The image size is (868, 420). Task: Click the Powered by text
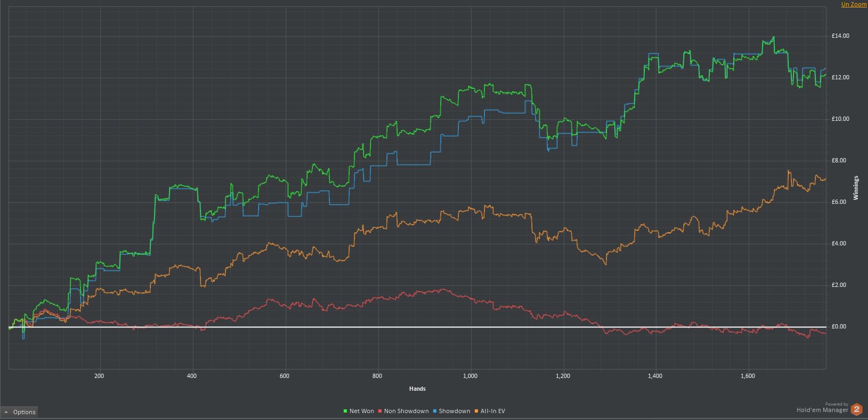pos(837,405)
